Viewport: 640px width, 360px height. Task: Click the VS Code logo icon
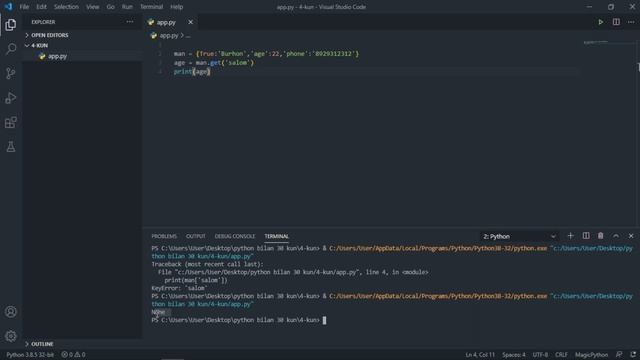(x=8, y=7)
